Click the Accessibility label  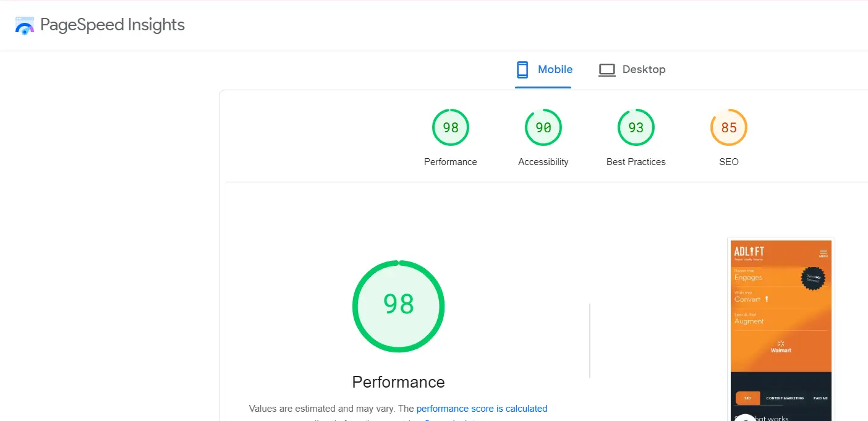(x=543, y=162)
